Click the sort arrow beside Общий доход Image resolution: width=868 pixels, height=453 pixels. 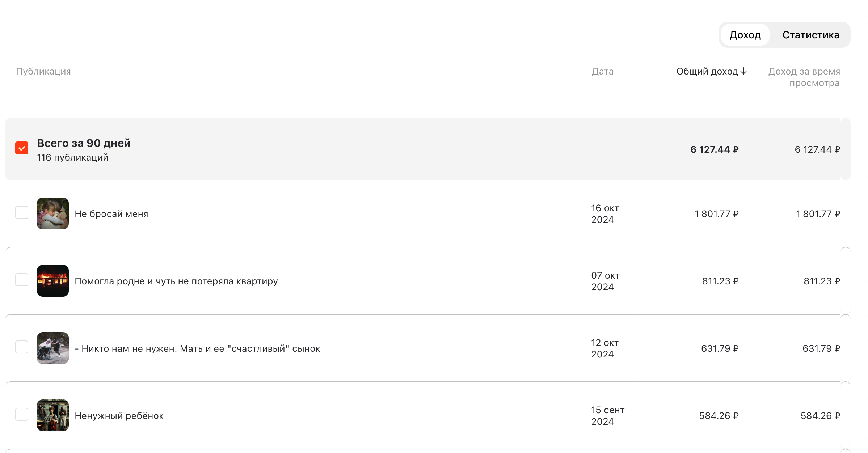743,71
